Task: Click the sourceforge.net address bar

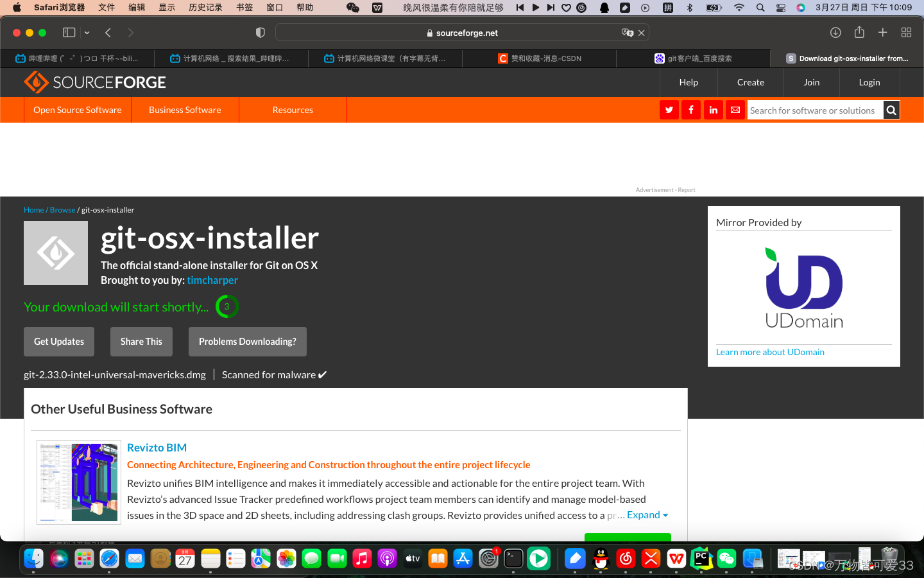Action: click(462, 33)
